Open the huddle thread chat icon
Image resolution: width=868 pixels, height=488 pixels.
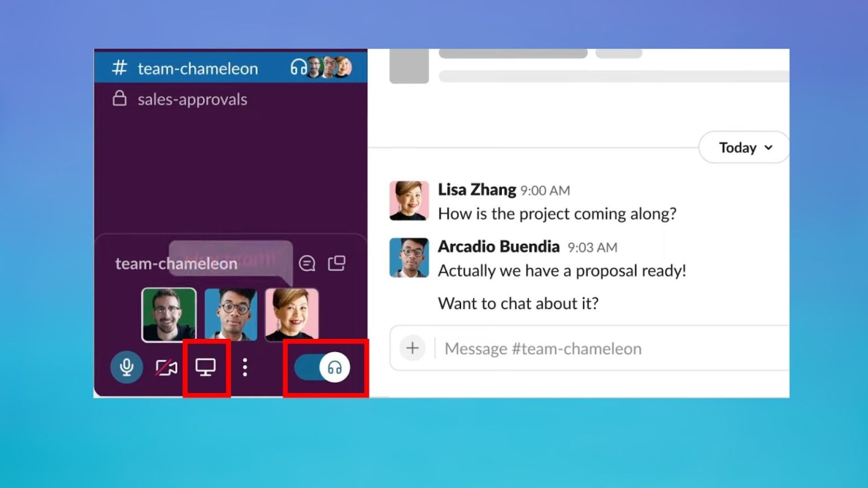pos(307,263)
